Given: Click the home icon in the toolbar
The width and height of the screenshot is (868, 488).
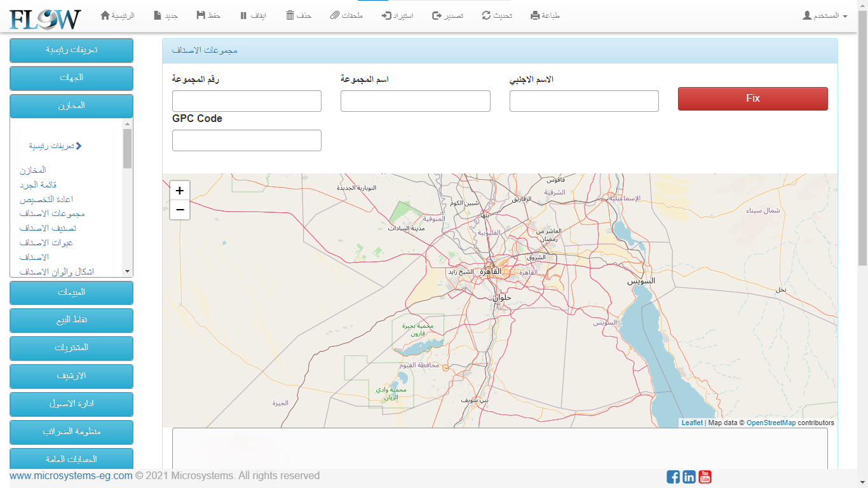Looking at the screenshot, I should point(105,15).
